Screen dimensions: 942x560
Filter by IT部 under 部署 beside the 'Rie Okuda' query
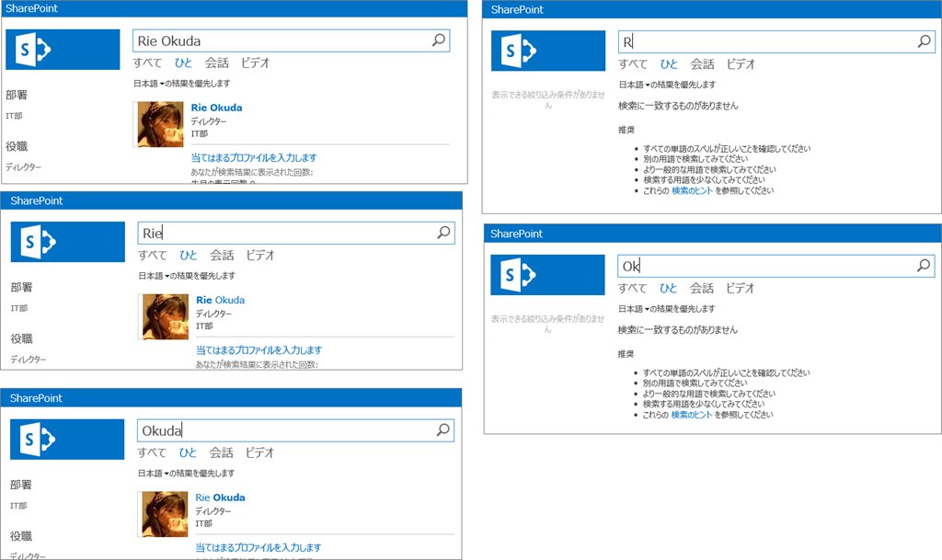[x=14, y=116]
